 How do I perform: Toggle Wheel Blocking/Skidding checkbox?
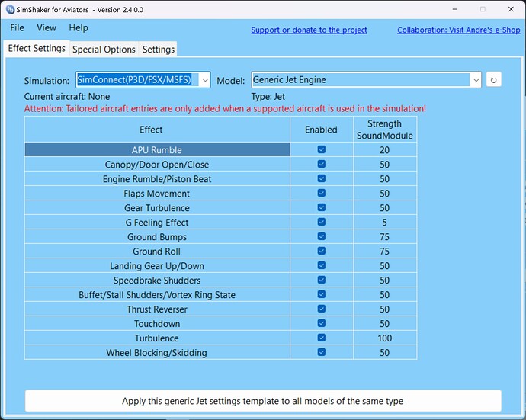(322, 352)
